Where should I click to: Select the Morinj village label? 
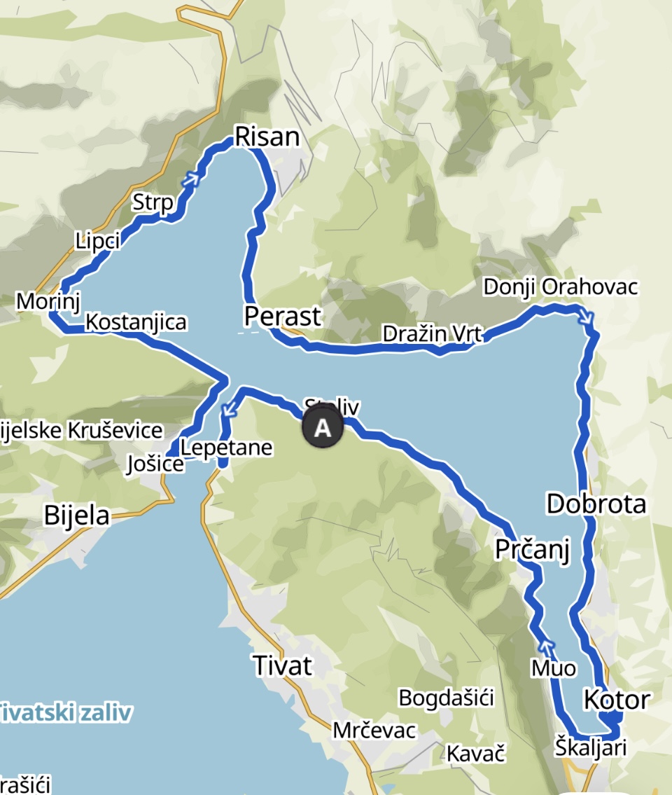pyautogui.click(x=48, y=302)
